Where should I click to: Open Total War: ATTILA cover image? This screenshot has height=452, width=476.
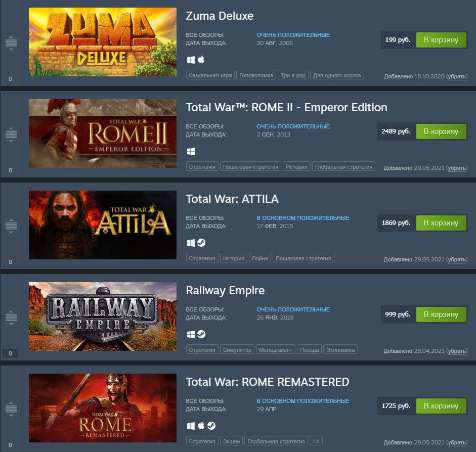point(103,225)
